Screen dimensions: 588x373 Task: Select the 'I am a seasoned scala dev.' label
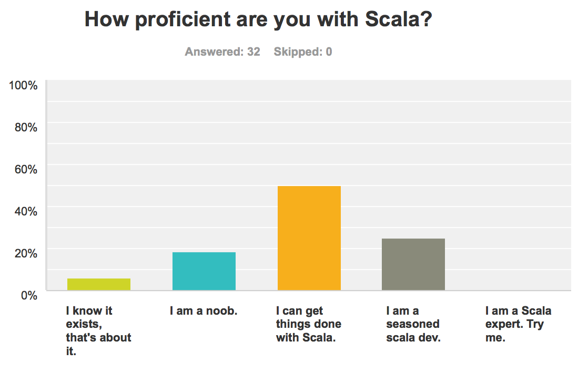pos(413,324)
